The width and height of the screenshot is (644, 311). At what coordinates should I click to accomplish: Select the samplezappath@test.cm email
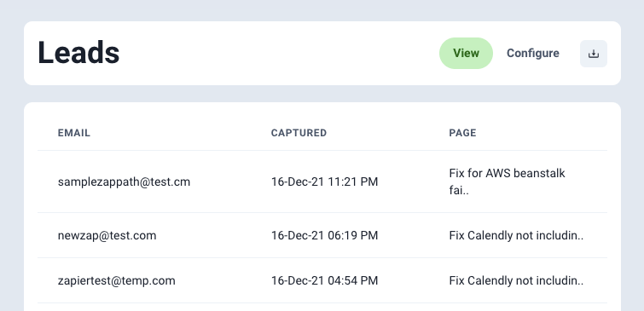coord(124,181)
